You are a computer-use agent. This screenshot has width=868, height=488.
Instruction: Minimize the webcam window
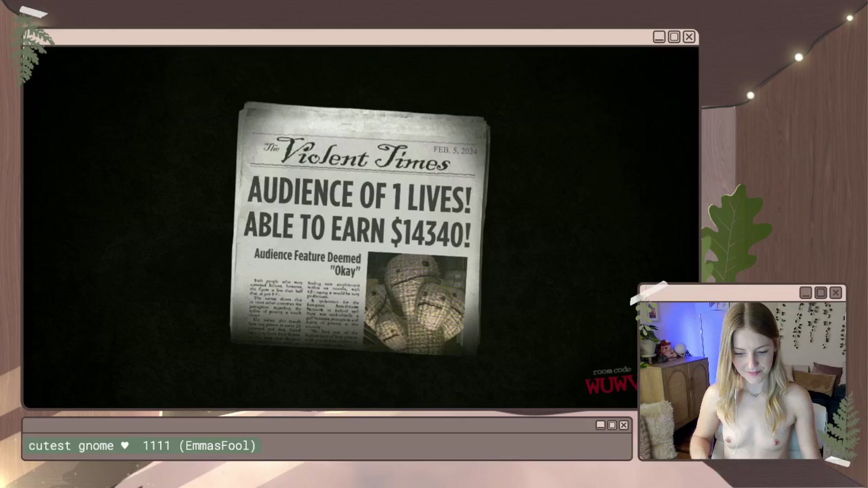(x=806, y=293)
